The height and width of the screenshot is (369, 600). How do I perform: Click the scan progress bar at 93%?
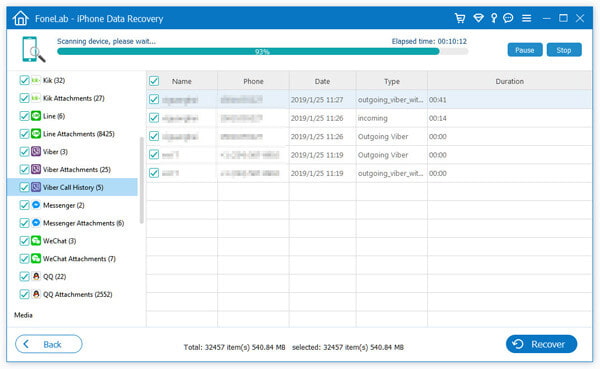[x=262, y=51]
